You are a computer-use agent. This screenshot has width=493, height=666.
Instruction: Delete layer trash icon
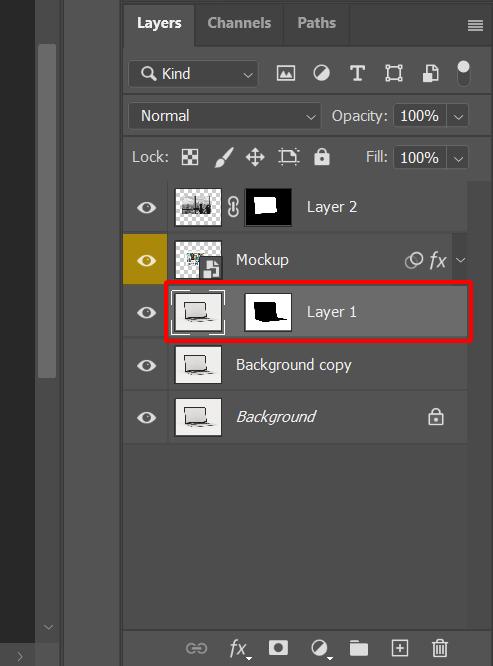(439, 648)
